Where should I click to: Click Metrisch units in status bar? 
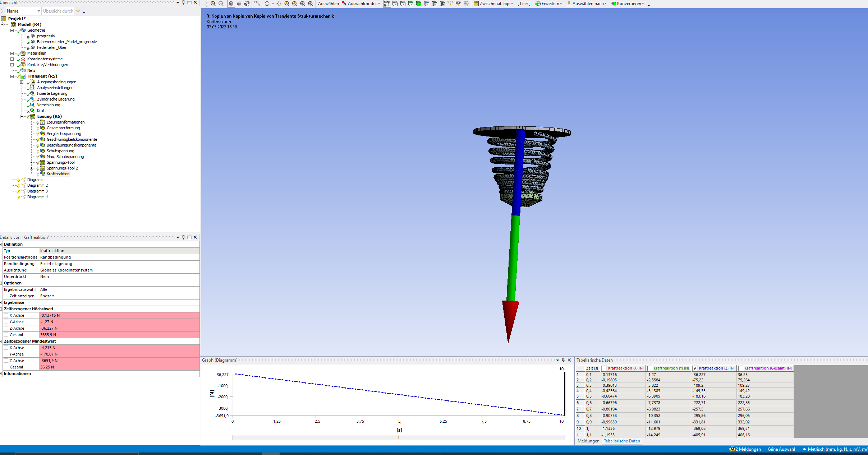point(837,449)
